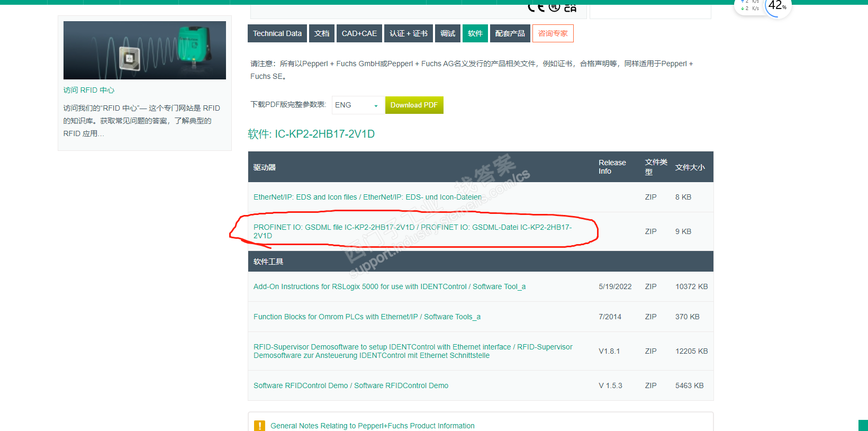The height and width of the screenshot is (431, 868).
Task: Open the CAD+CAE tab
Action: coord(359,33)
